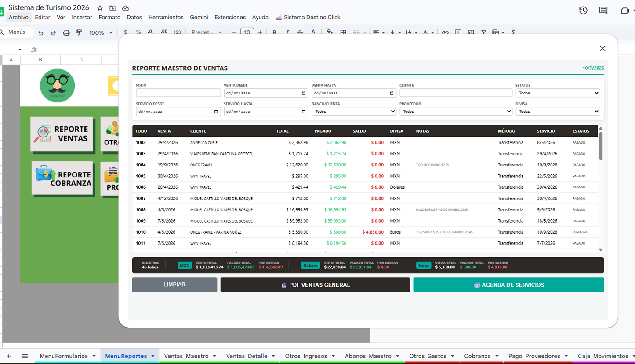Viewport: 635px width, 364px height.
Task: Open the name box dropdown arrow
Action: 20,50
